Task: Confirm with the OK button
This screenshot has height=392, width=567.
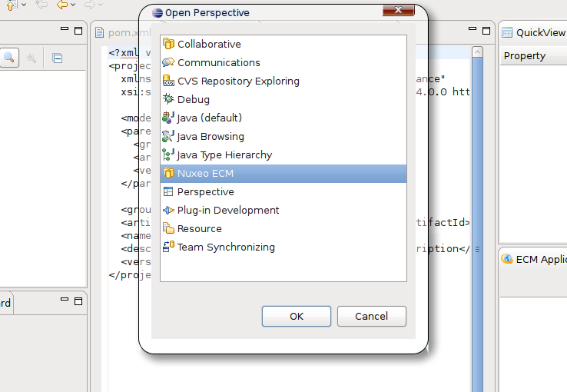Action: [297, 316]
